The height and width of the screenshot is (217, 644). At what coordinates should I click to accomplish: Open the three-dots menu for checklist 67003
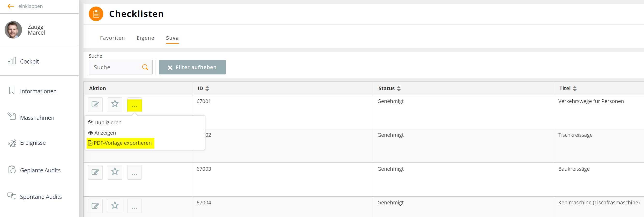135,172
